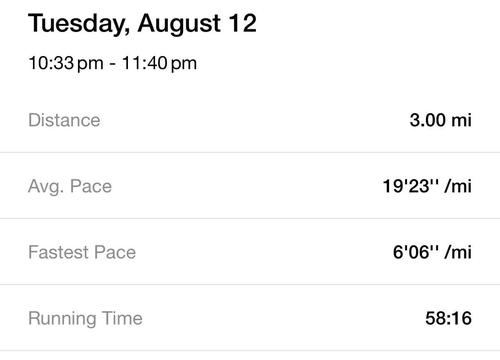Click the /mi unit in Avg. Pace row

[458, 186]
